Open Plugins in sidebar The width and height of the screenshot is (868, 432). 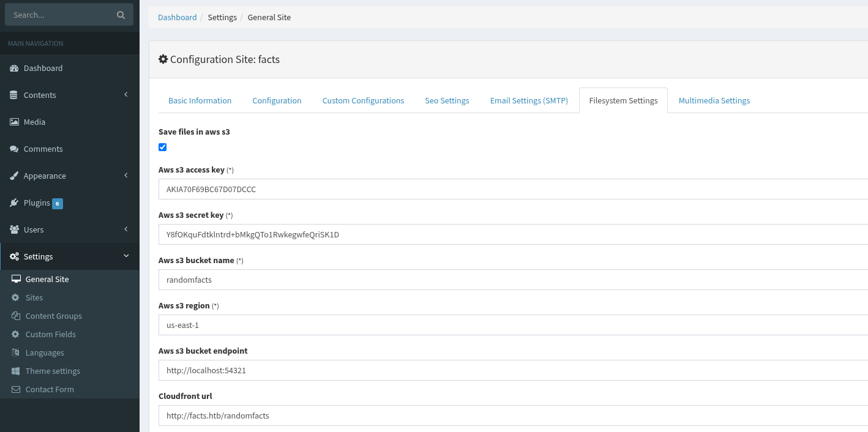(70, 203)
